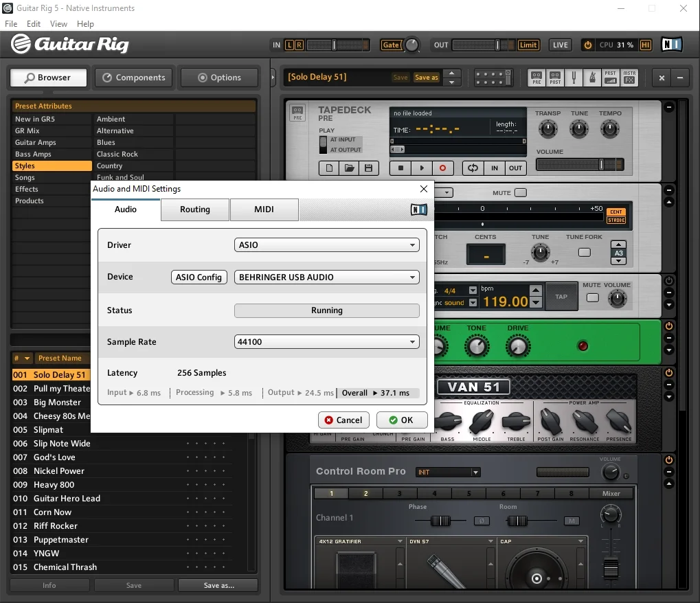The height and width of the screenshot is (603, 700).
Task: Open the Tuner from the toolbar
Action: pos(574,78)
